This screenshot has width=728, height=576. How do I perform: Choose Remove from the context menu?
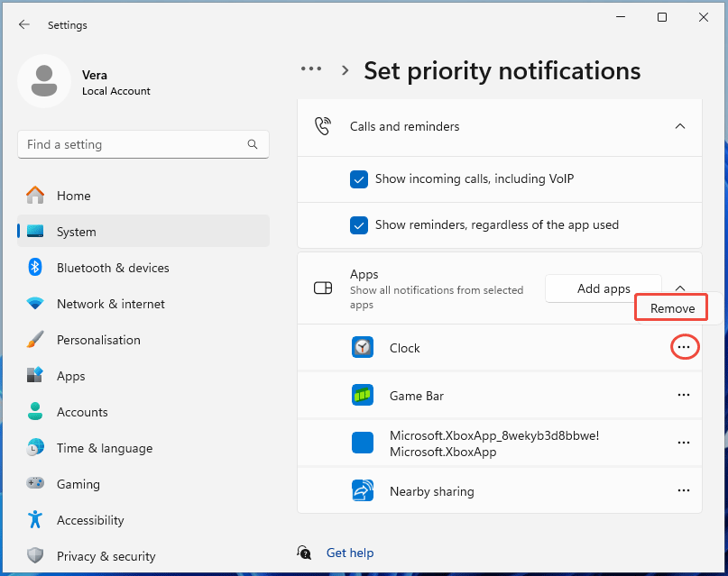click(670, 307)
